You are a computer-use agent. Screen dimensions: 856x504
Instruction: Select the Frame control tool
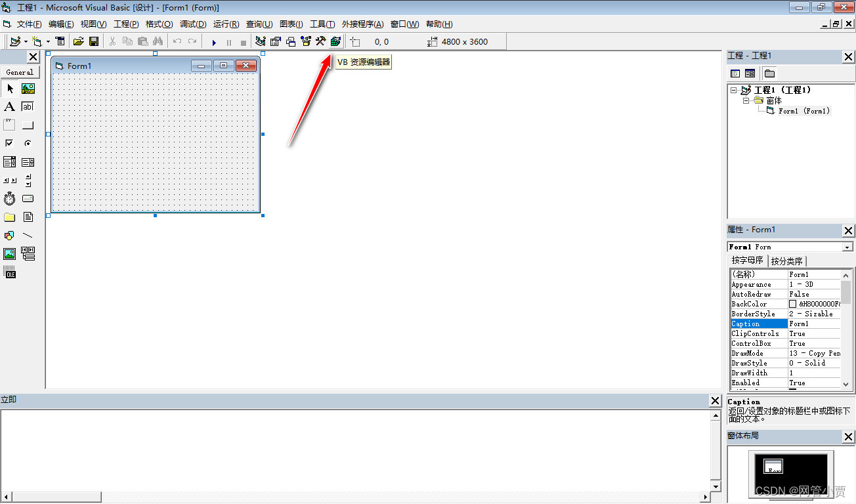click(10, 125)
